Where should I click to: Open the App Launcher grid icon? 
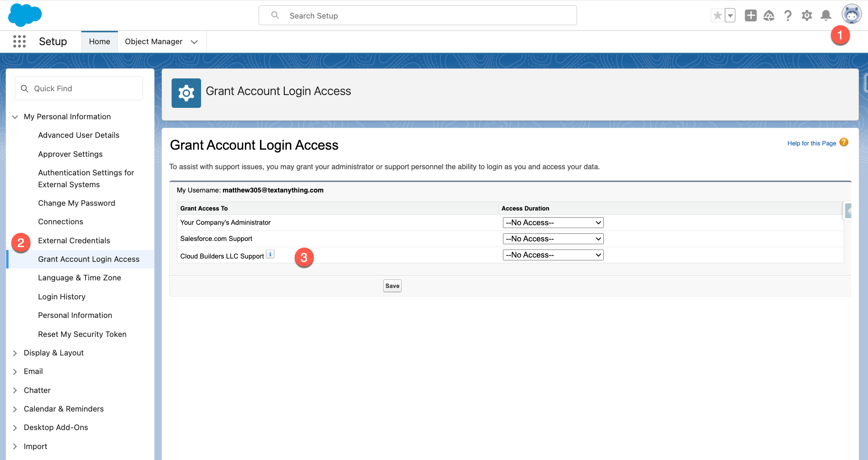pyautogui.click(x=19, y=42)
